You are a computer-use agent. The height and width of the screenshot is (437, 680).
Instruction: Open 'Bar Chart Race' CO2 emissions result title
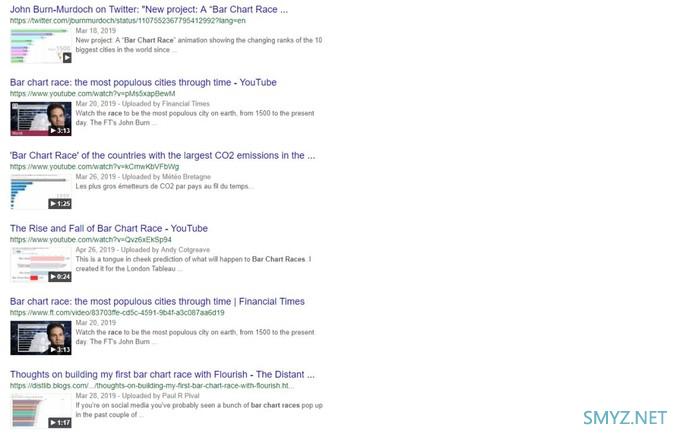coord(163,155)
